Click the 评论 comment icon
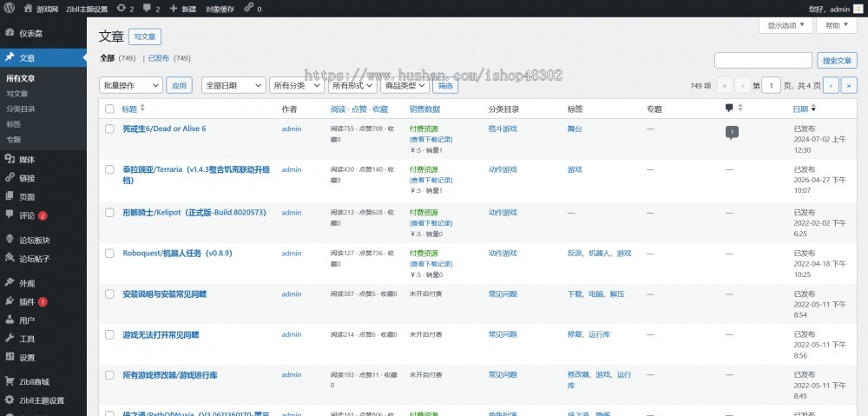The height and width of the screenshot is (416, 868). [x=10, y=215]
